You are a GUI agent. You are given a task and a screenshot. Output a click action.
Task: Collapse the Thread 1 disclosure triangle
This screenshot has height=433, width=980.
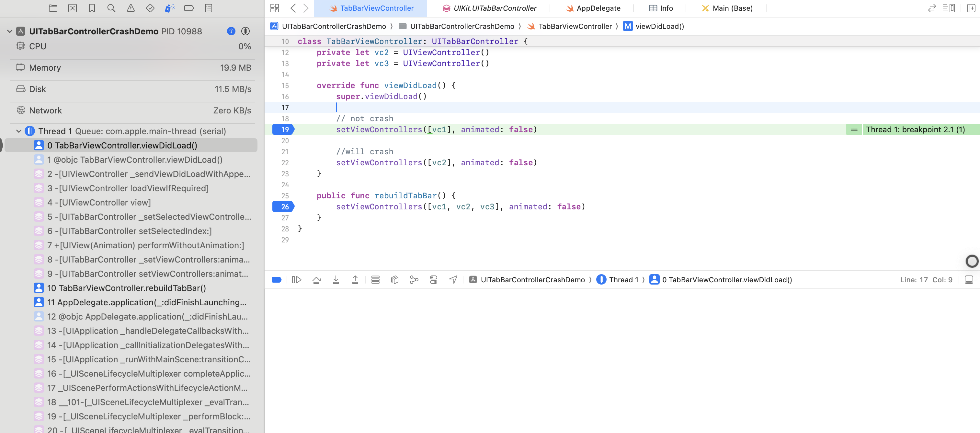tap(19, 131)
